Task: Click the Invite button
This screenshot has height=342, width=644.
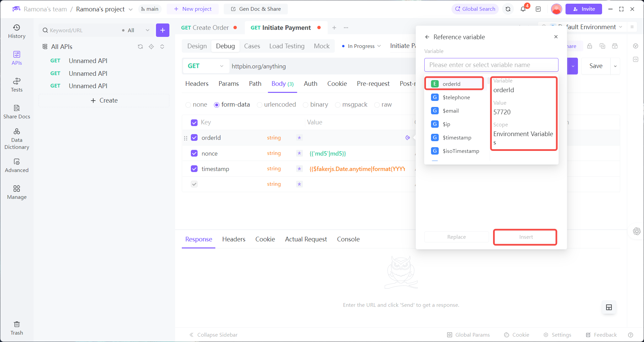Action: point(584,9)
